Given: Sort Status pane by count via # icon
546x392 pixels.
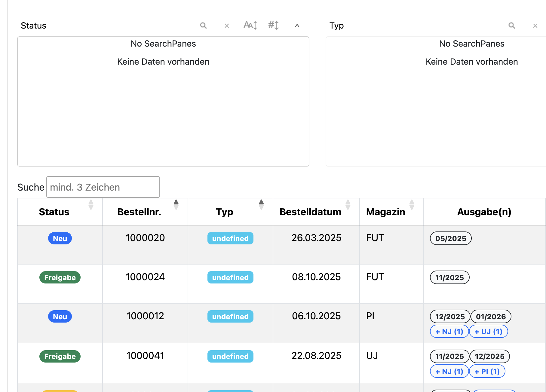Looking at the screenshot, I should (274, 25).
